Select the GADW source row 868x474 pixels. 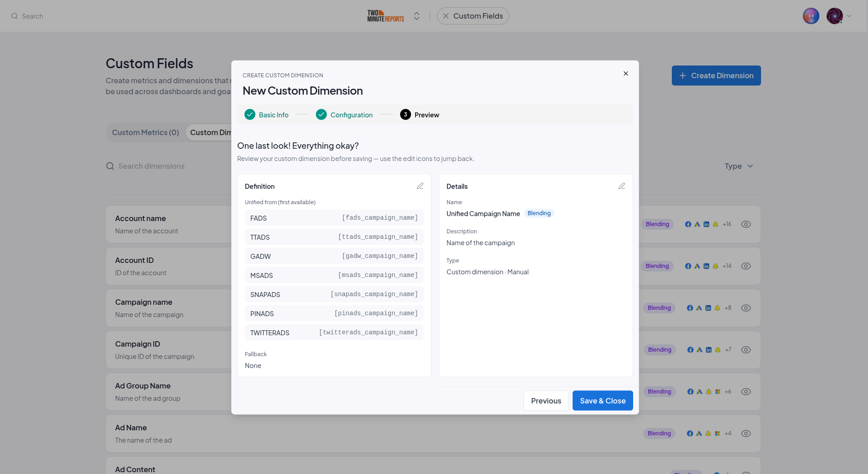click(x=334, y=256)
